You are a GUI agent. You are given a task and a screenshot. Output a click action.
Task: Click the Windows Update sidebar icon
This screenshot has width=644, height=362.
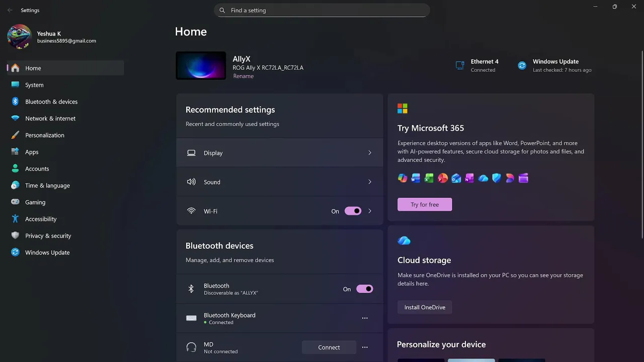15,252
